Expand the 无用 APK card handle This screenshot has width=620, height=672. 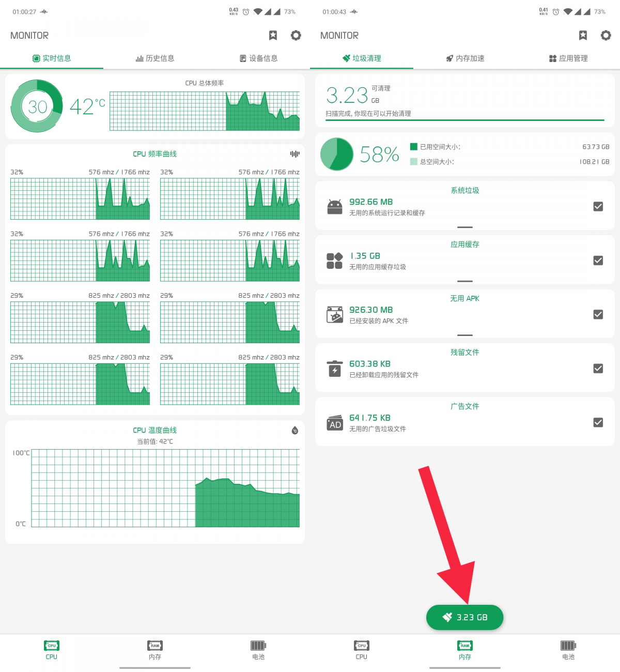point(465,335)
